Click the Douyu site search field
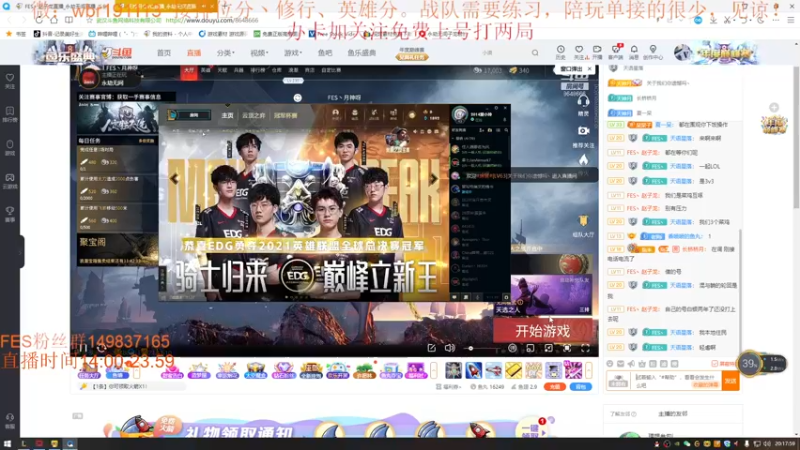This screenshot has height=450, width=800. tap(504, 53)
